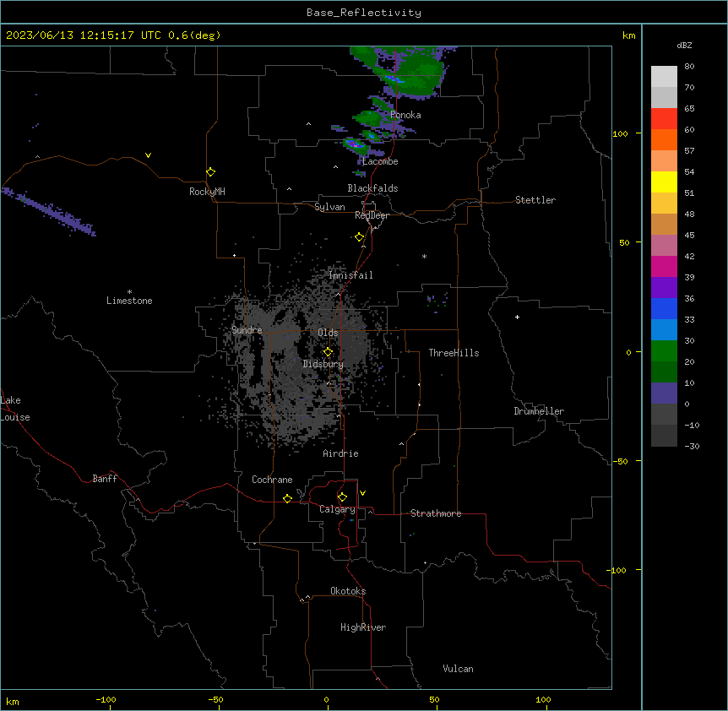The width and height of the screenshot is (728, 711).
Task: Pick the orange 57-60 dBZ legend swatch
Action: pyautogui.click(x=664, y=139)
